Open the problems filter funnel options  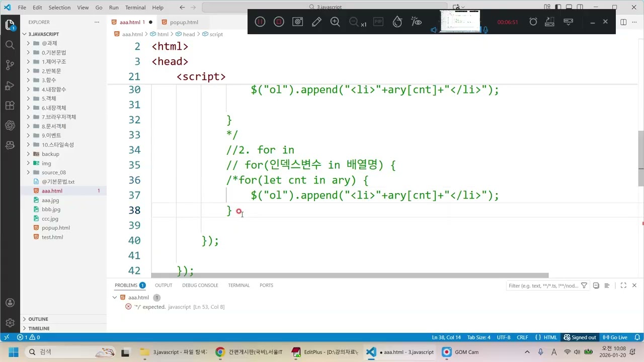click(584, 286)
